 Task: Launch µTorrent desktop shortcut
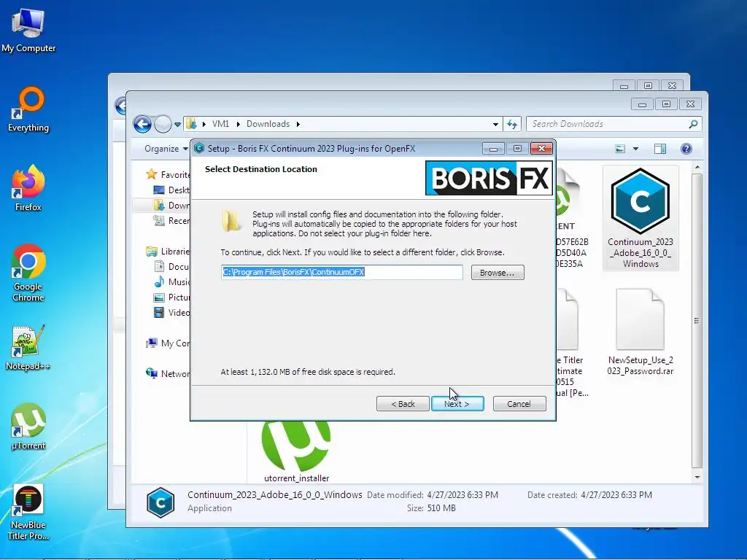click(x=28, y=427)
